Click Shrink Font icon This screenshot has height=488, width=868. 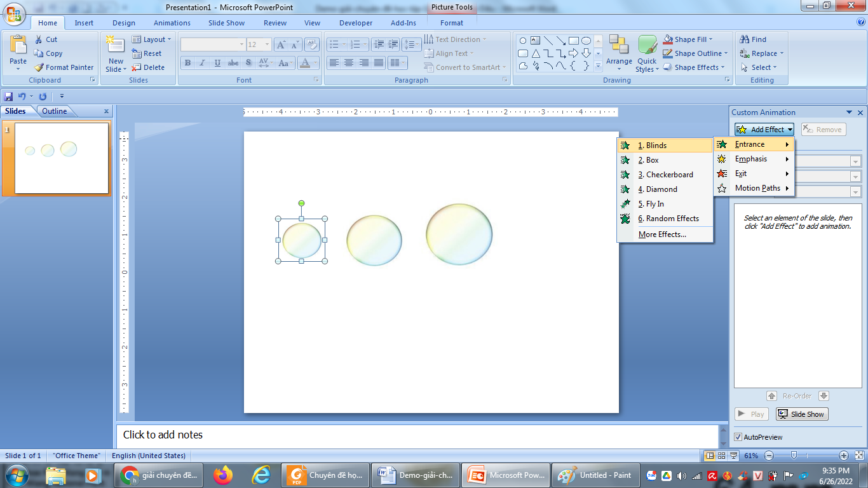[x=295, y=44]
